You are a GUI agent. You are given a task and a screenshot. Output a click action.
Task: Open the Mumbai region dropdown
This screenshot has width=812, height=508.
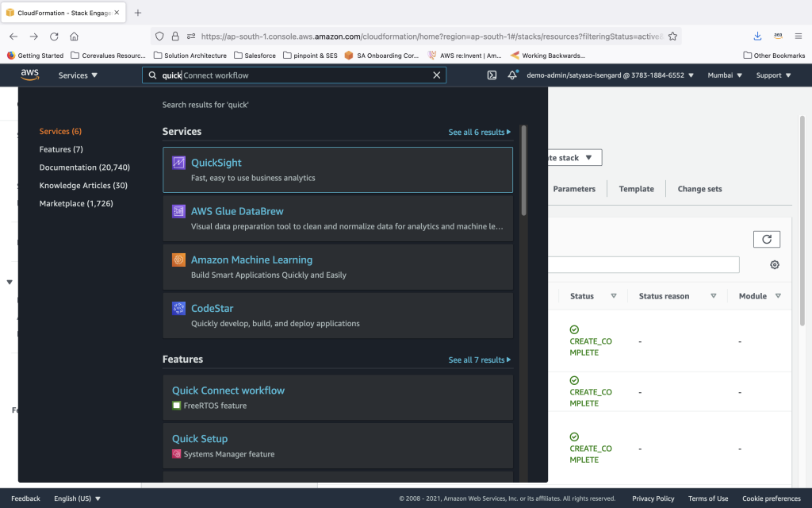point(725,75)
